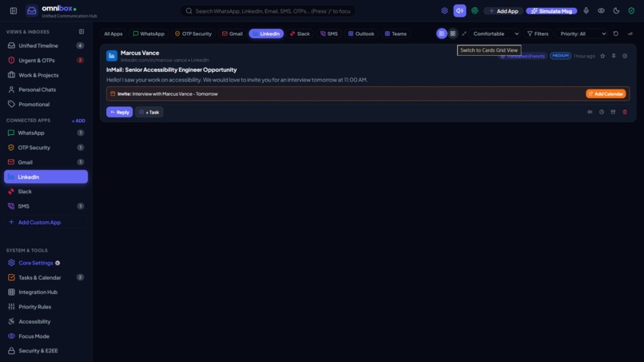Screen dimensions: 644x362
Task: Click + ADD next to Connected Apps
Action: pyautogui.click(x=78, y=121)
